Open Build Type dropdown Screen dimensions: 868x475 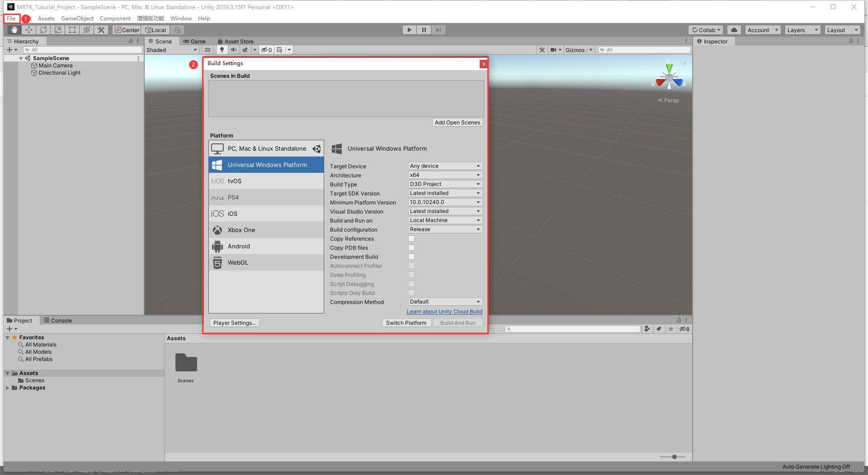tap(445, 184)
